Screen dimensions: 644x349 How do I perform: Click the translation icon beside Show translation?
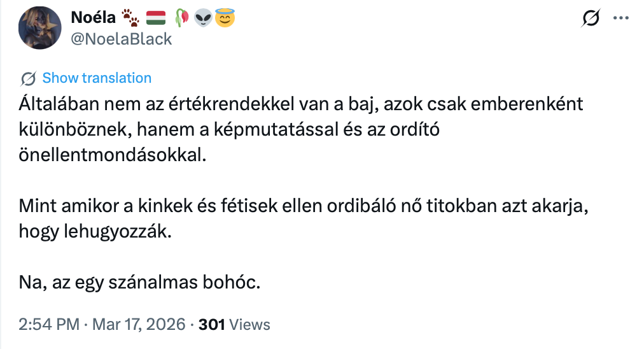[x=27, y=78]
